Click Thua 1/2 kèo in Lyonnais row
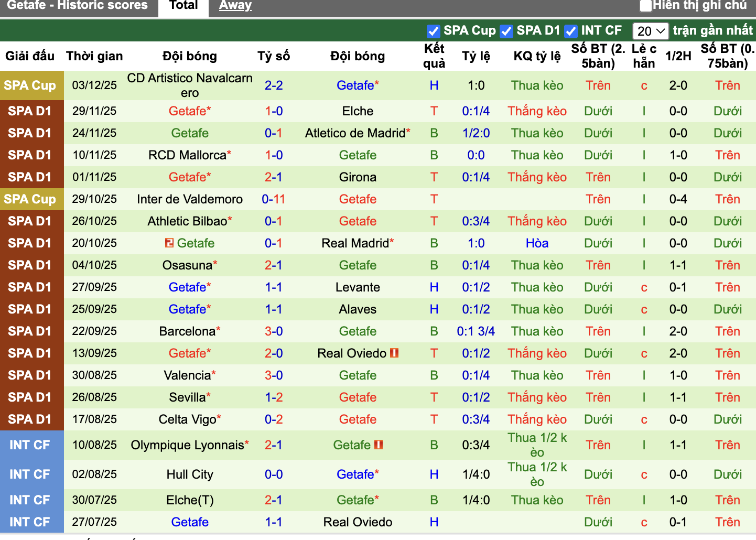This screenshot has height=540, width=756. click(x=537, y=445)
